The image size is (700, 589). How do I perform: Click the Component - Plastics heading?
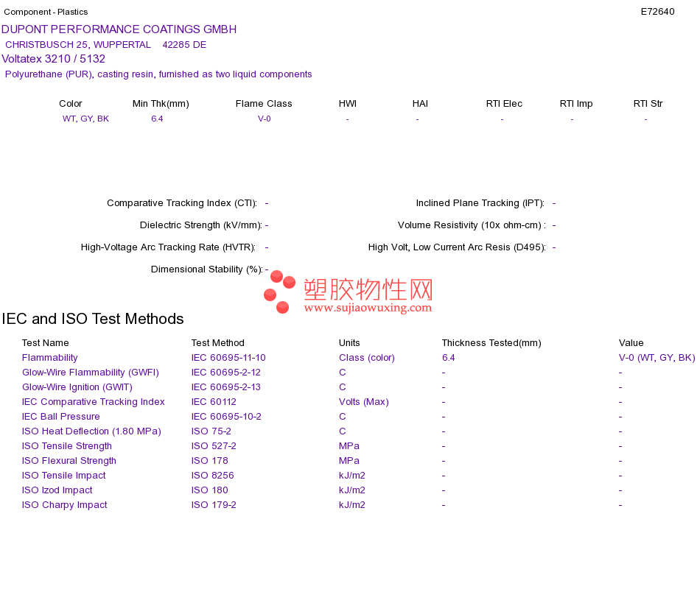(46, 12)
